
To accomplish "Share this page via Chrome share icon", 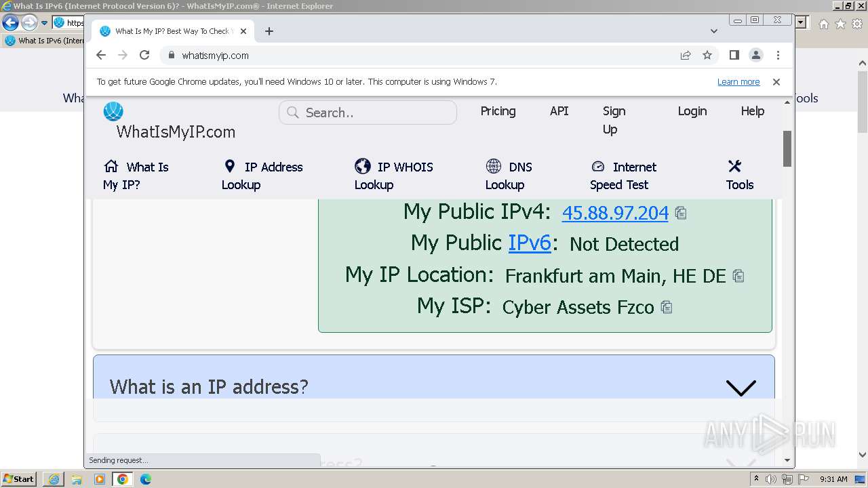I will (686, 56).
